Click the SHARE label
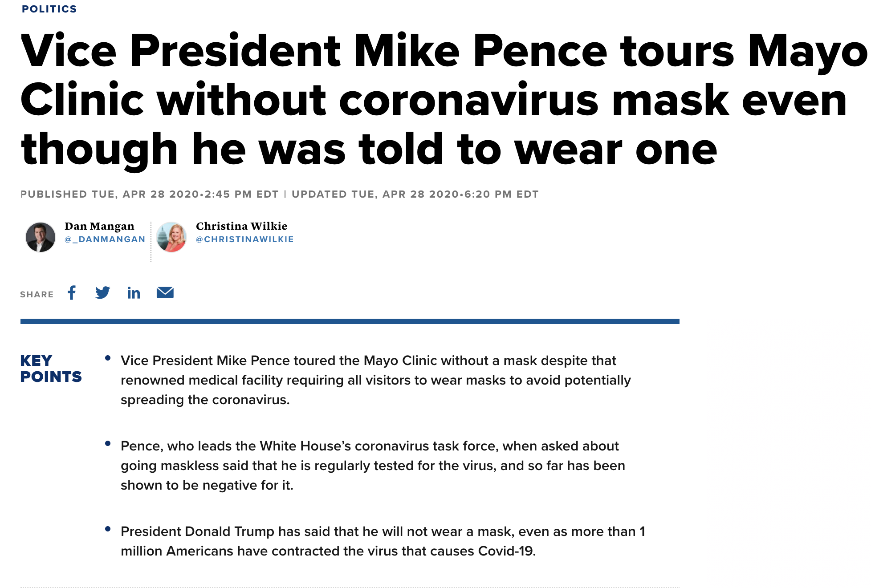Viewport: 871px width, 588px height. 37,295
